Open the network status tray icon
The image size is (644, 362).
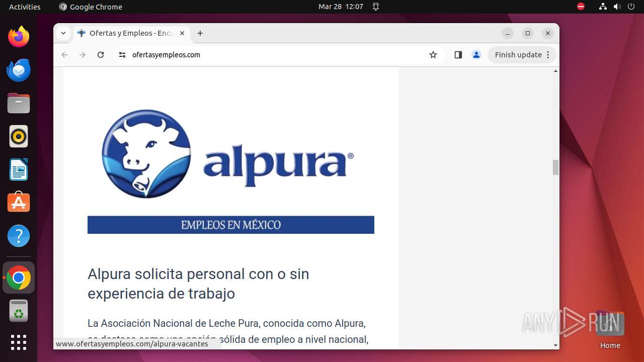click(603, 7)
